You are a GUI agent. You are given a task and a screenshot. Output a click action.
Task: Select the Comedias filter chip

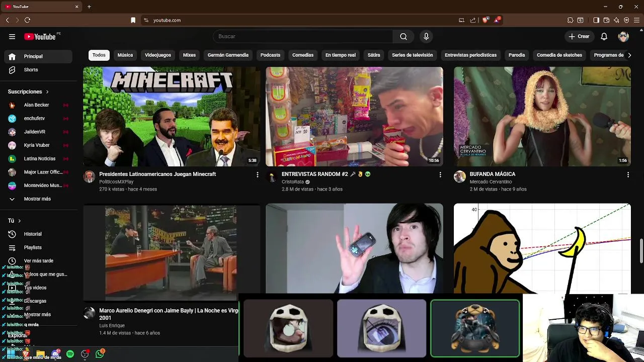point(303,55)
